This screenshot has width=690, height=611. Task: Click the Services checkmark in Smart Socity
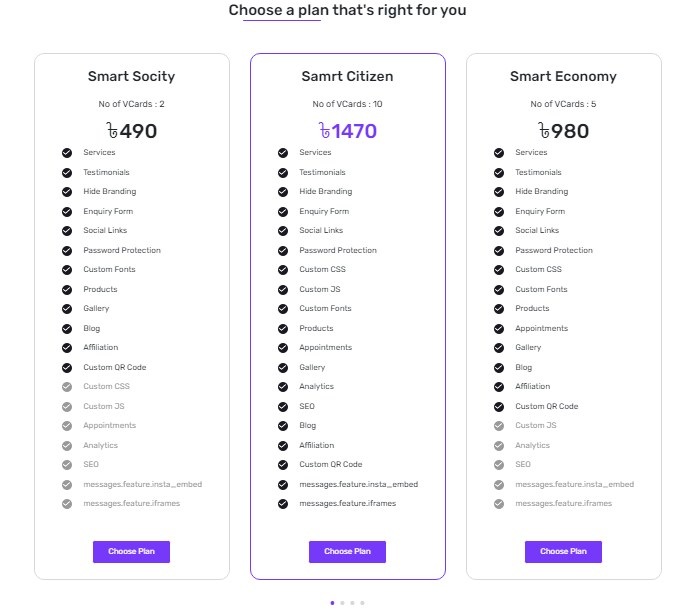click(67, 153)
